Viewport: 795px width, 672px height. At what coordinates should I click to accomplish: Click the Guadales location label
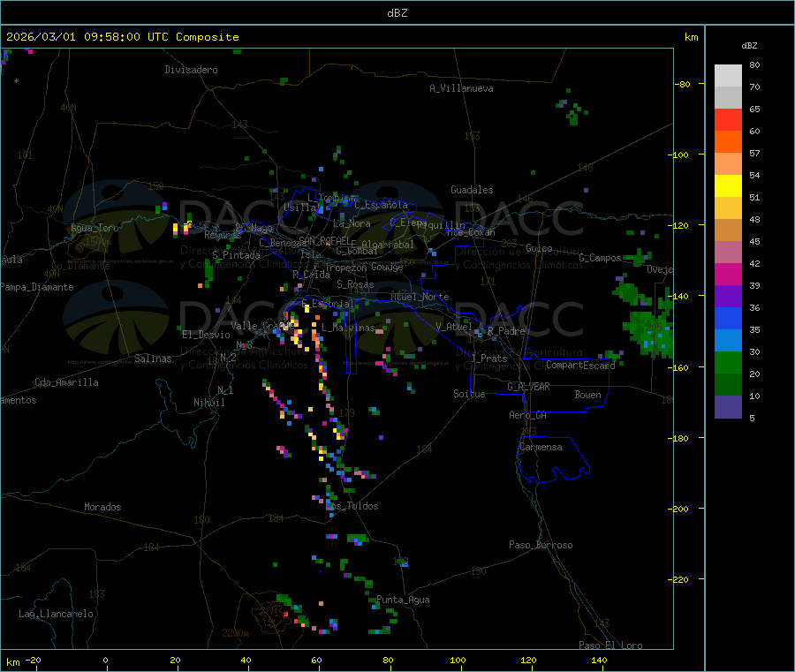[472, 190]
